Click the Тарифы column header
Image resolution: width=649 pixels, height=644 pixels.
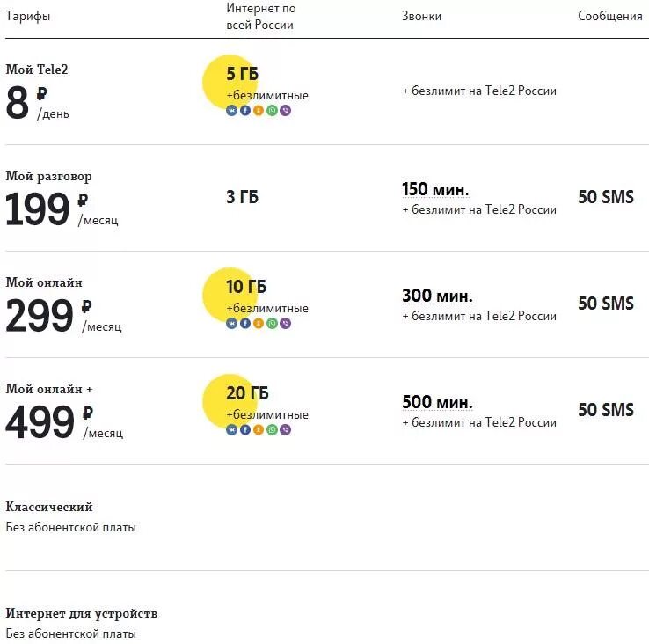pos(28,17)
